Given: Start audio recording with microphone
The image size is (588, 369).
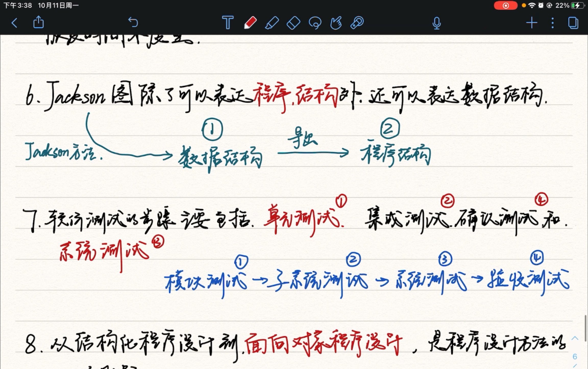Looking at the screenshot, I should (x=437, y=23).
